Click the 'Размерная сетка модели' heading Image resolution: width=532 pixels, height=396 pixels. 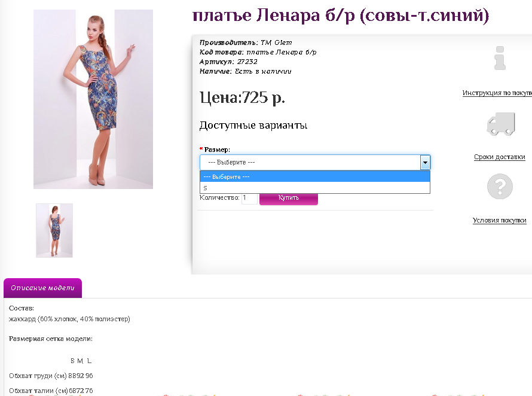51,339
